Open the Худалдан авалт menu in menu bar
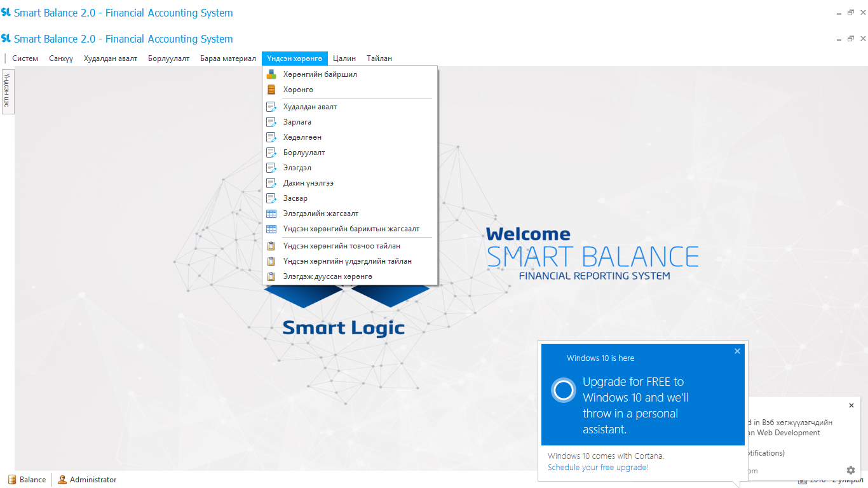Viewport: 868px width, 488px height. click(111, 58)
